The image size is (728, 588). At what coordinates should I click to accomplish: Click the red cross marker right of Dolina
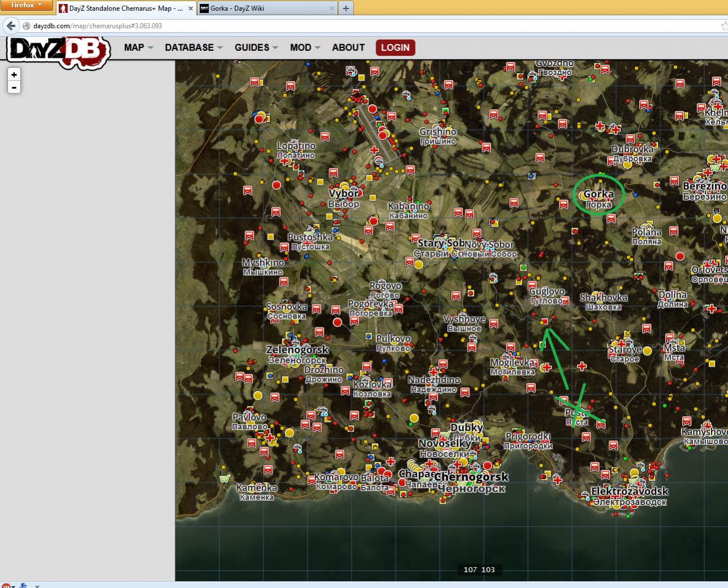pyautogui.click(x=712, y=308)
